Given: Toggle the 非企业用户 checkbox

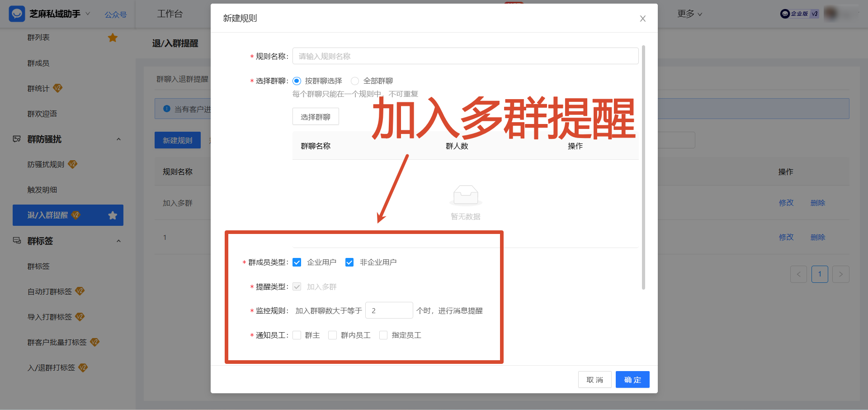Looking at the screenshot, I should [349, 262].
